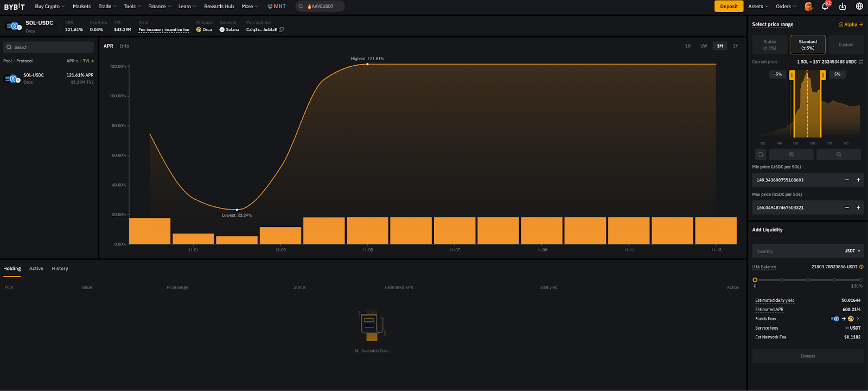Swap the current price pair direction

coord(861,62)
